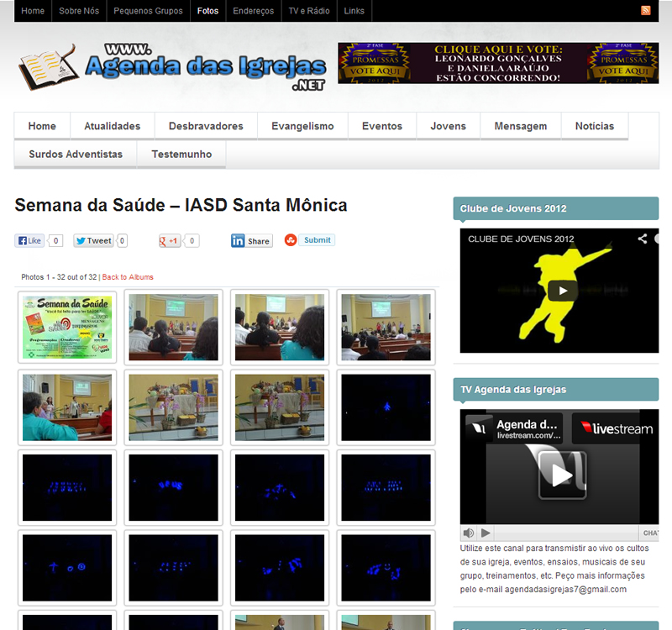Open the top Home menu item
This screenshot has height=630, width=672.
pyautogui.click(x=33, y=11)
